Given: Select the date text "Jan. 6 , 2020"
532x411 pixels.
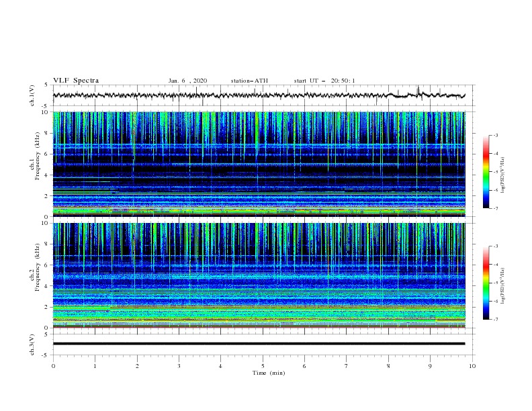Looking at the screenshot, I should [187, 81].
